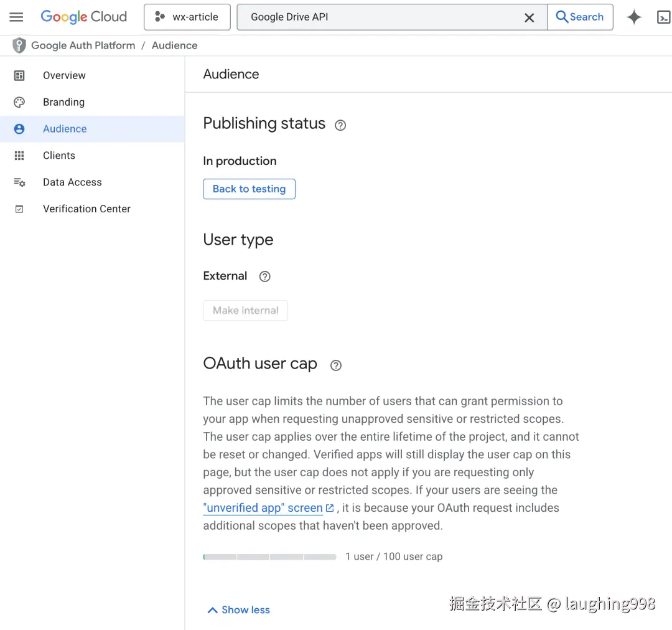Select Audience in the sidebar

[65, 129]
